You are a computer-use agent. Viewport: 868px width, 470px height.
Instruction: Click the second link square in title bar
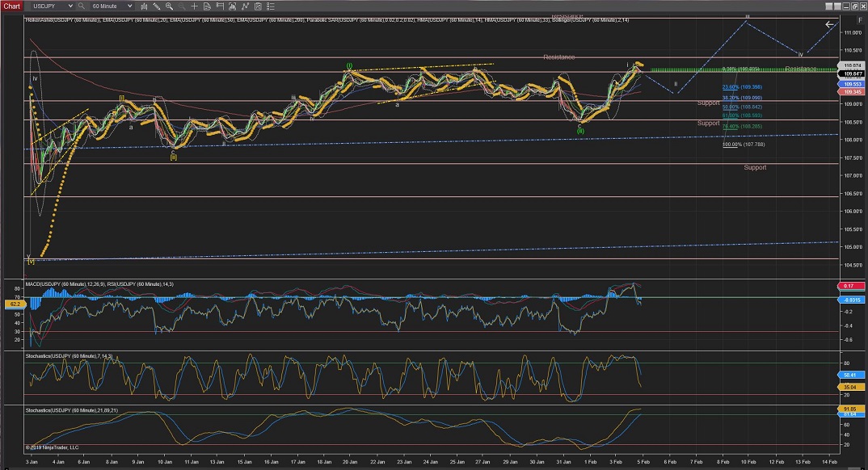839,6
